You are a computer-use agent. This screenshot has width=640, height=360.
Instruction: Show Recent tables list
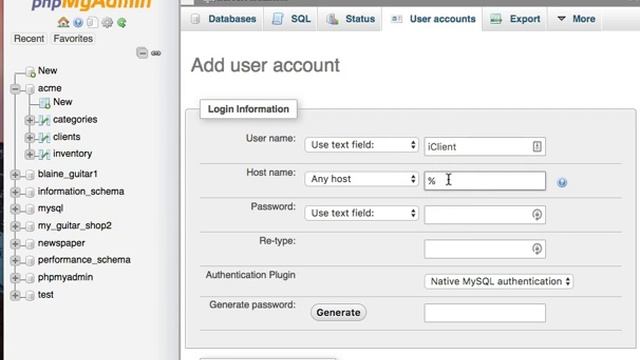(x=29, y=39)
